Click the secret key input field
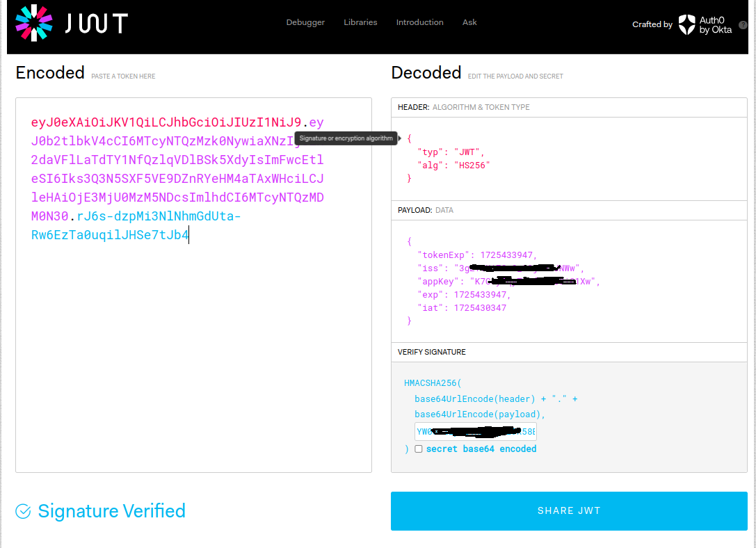This screenshot has height=548, width=756. click(476, 431)
